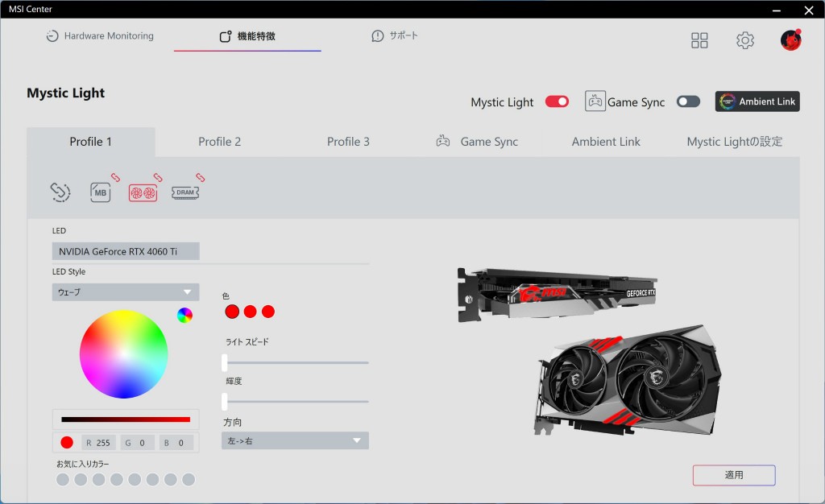Turn off the Mystic Light toggle
825x504 pixels.
(557, 101)
